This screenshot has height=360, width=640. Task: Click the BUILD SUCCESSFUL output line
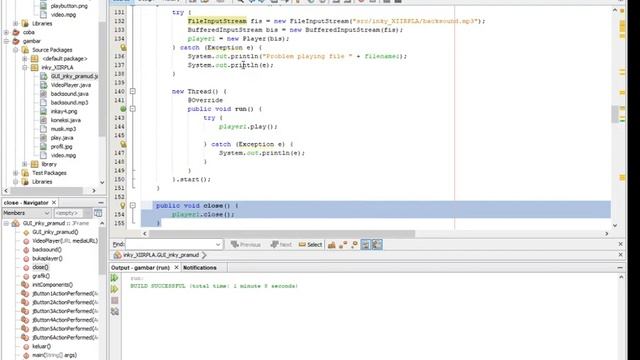[214, 286]
